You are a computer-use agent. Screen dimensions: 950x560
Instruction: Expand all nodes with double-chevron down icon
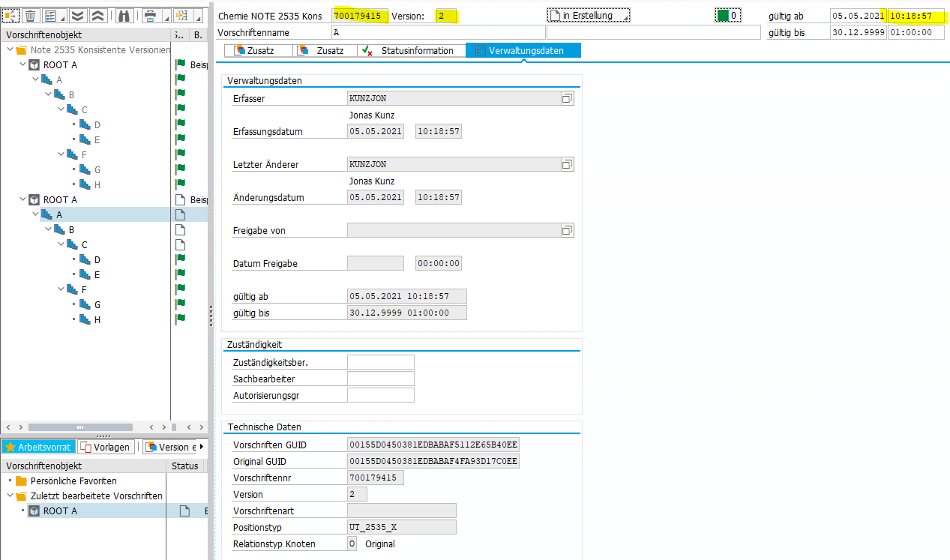(77, 16)
